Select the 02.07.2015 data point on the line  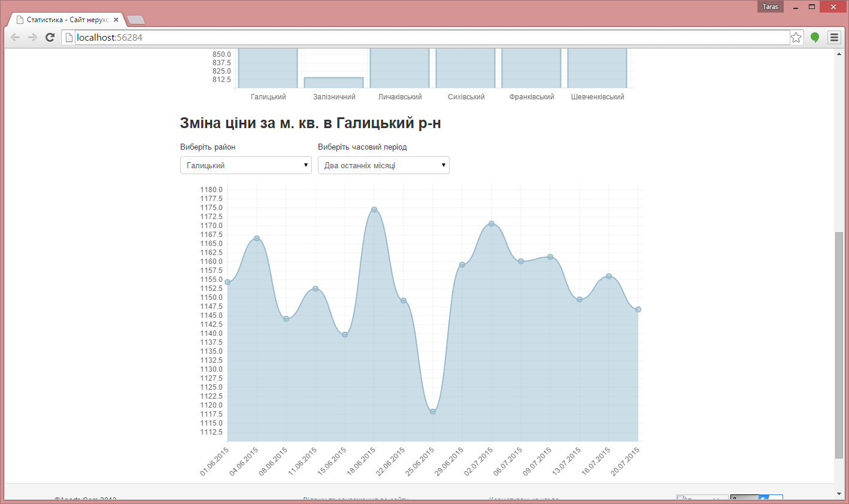click(x=492, y=224)
